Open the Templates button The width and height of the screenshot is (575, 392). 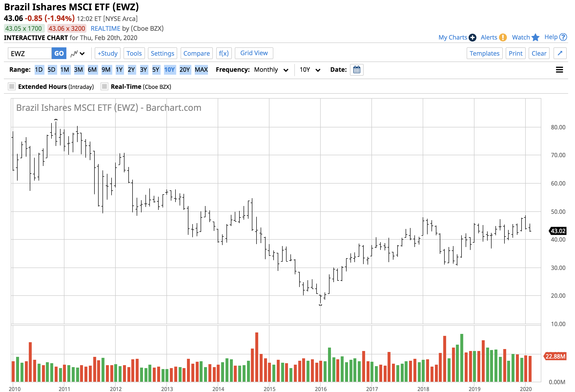484,53
